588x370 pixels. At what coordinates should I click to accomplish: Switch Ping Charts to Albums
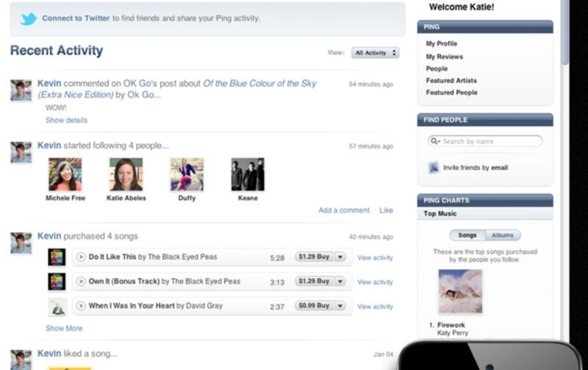(x=503, y=235)
